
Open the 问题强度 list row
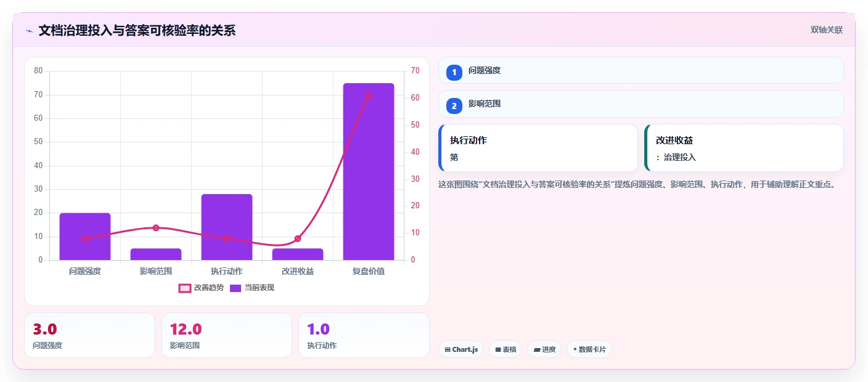click(641, 70)
